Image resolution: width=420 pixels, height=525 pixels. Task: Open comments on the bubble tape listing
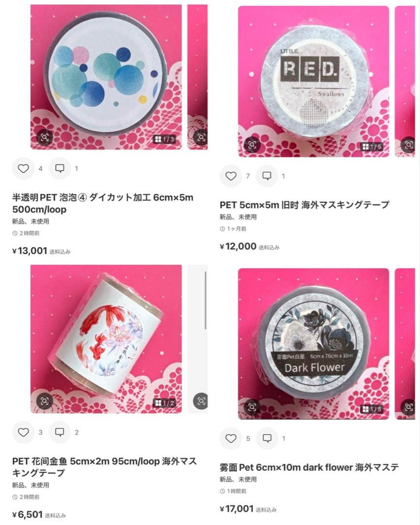(x=60, y=168)
